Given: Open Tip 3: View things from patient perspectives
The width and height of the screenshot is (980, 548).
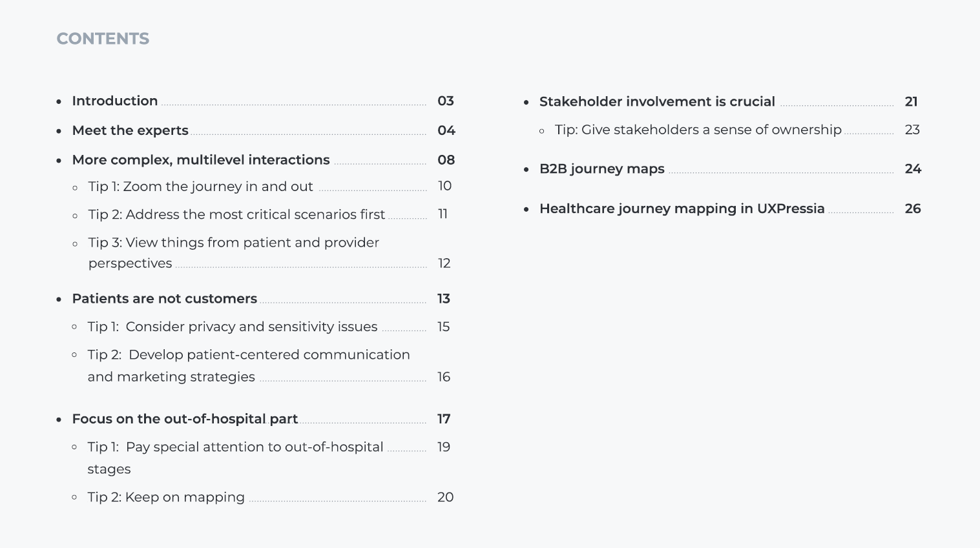Looking at the screenshot, I should coord(233,243).
